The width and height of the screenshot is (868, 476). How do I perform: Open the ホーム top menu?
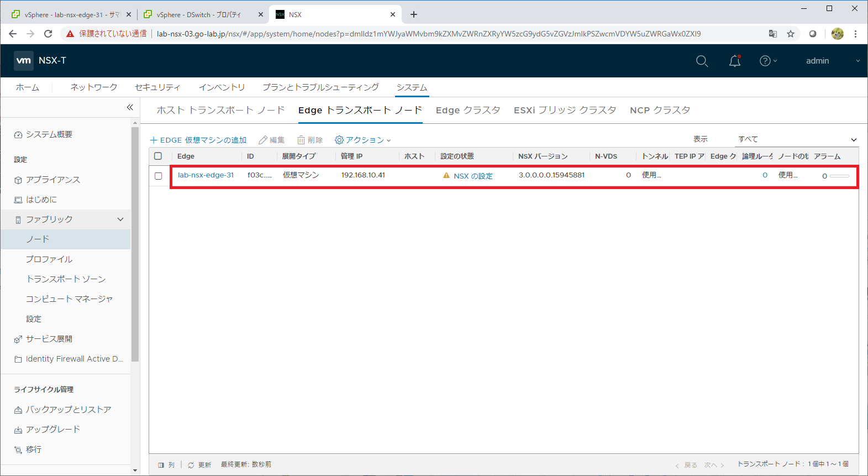(x=27, y=87)
